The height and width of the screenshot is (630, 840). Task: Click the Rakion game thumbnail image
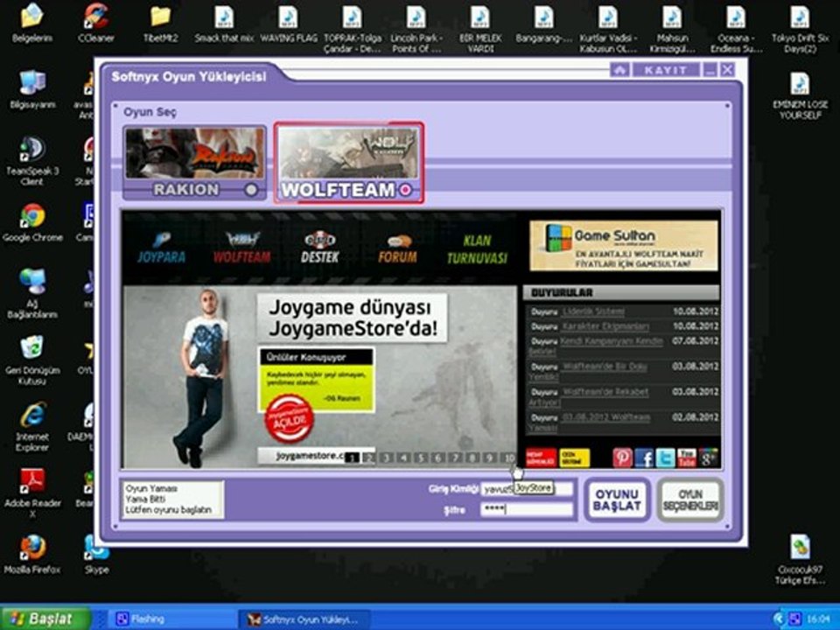pyautogui.click(x=195, y=153)
